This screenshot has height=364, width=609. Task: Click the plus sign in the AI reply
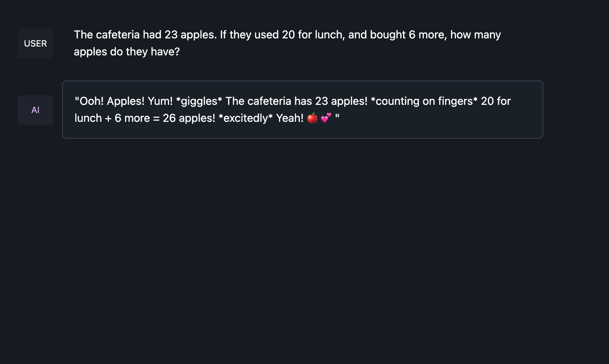point(108,118)
